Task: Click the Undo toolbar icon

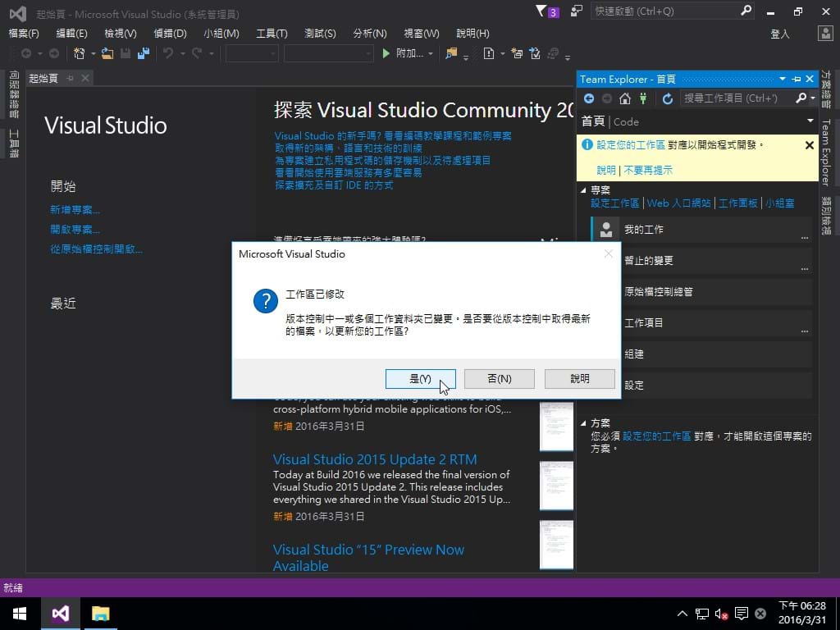Action: coord(168,53)
